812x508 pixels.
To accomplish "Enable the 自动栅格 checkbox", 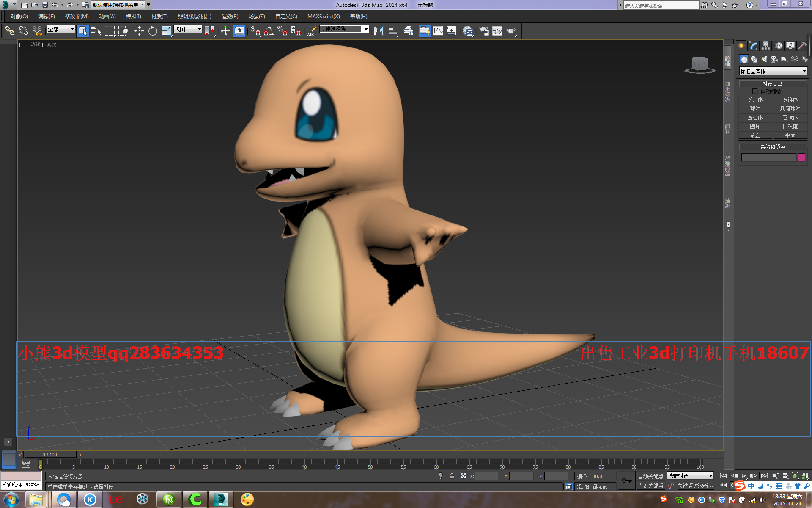I will point(755,91).
